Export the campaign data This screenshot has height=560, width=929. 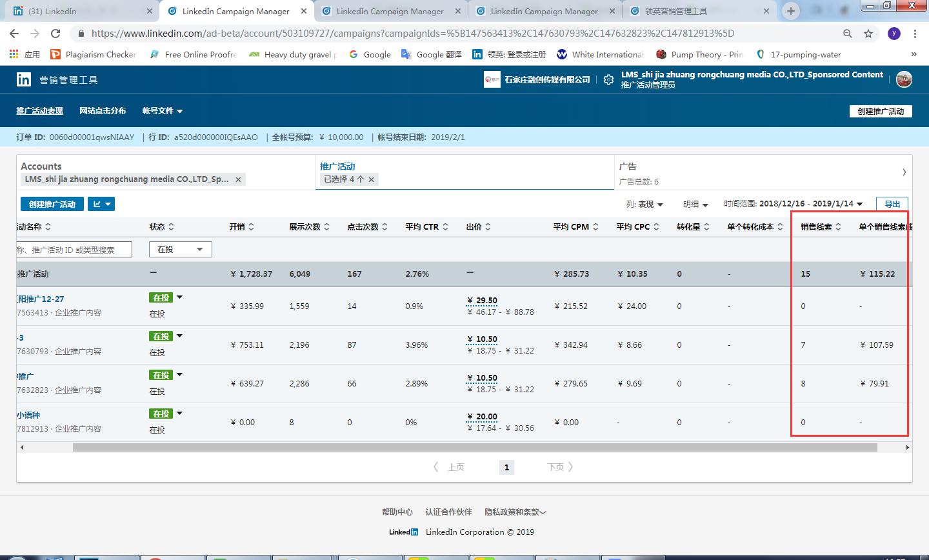pyautogui.click(x=892, y=204)
